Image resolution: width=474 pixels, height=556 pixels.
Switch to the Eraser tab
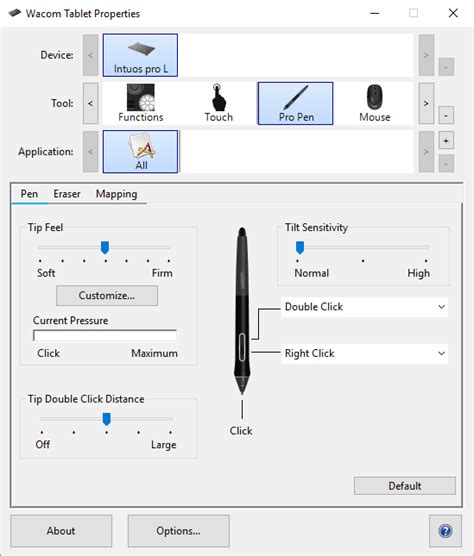pos(67,194)
